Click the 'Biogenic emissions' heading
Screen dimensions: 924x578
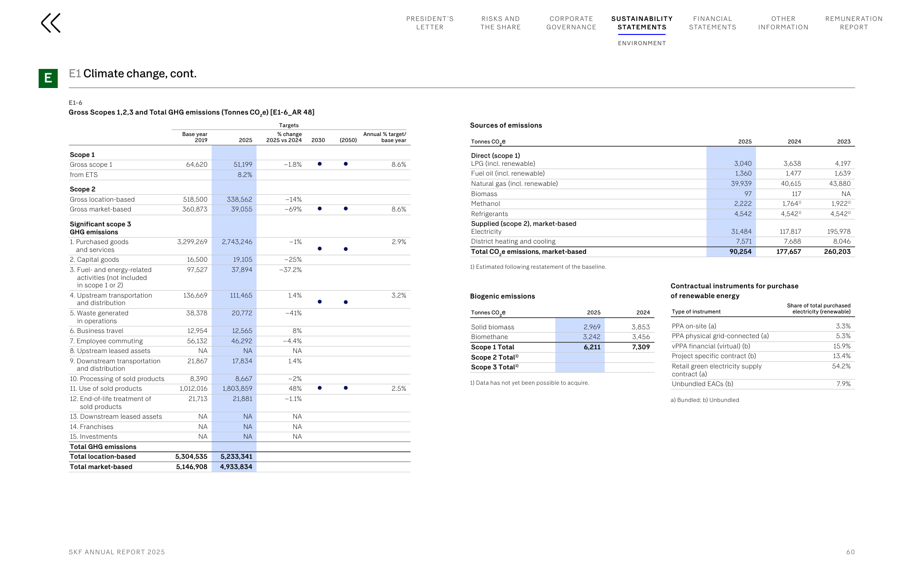[502, 296]
